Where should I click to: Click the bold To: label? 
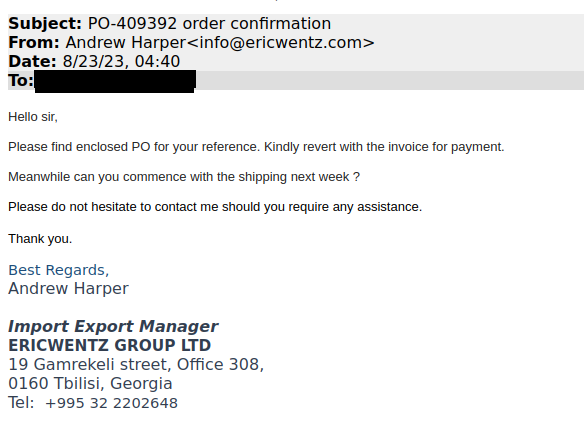point(21,80)
